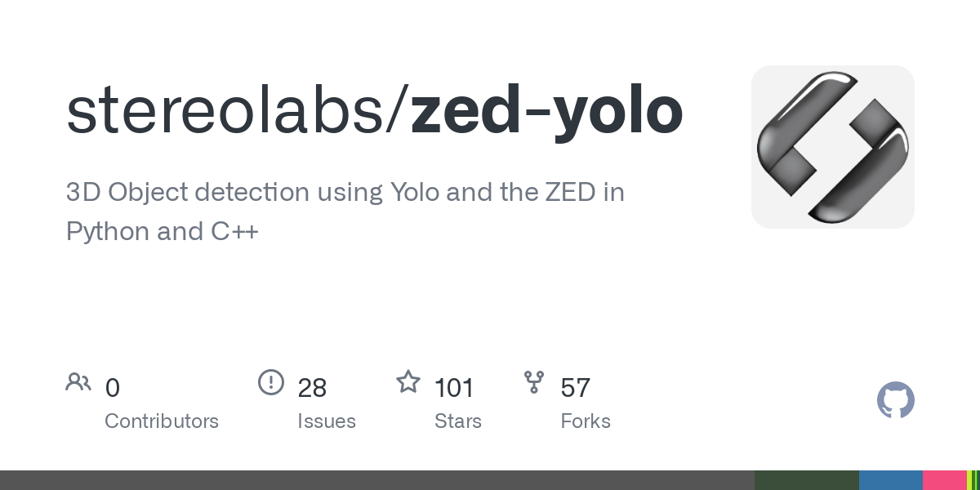This screenshot has width=980, height=490.
Task: Select the Stars label
Action: point(458,421)
